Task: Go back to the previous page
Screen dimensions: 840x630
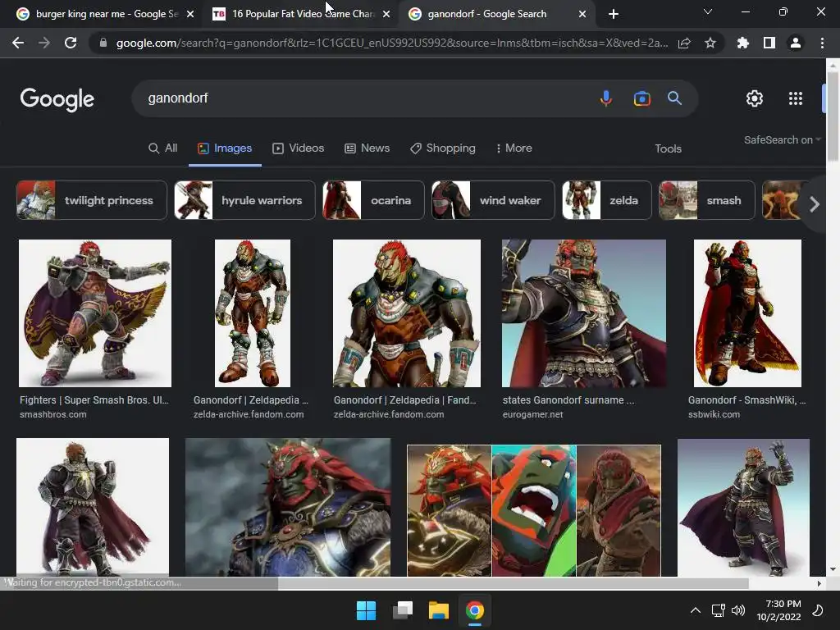Action: coord(18,43)
